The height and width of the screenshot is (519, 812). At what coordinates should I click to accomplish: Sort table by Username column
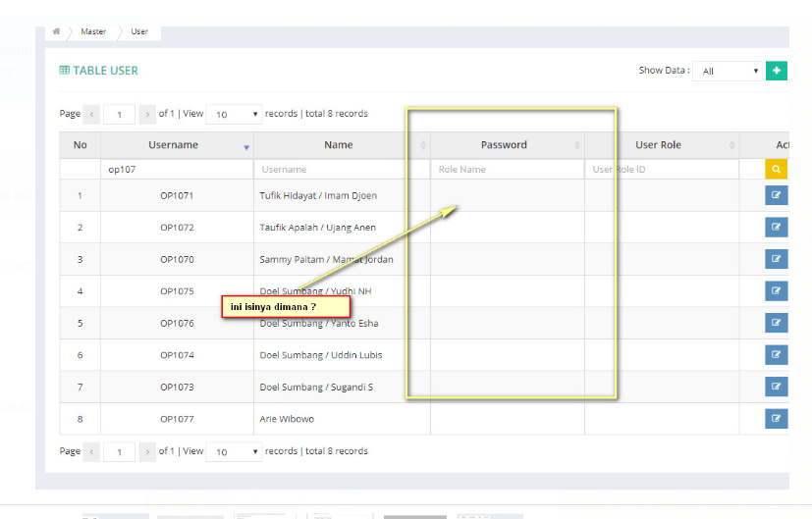tap(174, 145)
